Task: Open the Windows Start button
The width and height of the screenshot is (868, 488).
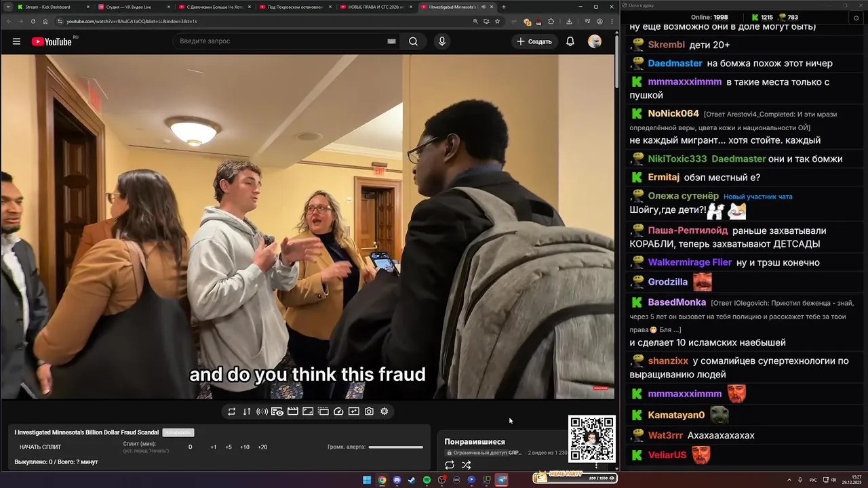Action: point(367,480)
